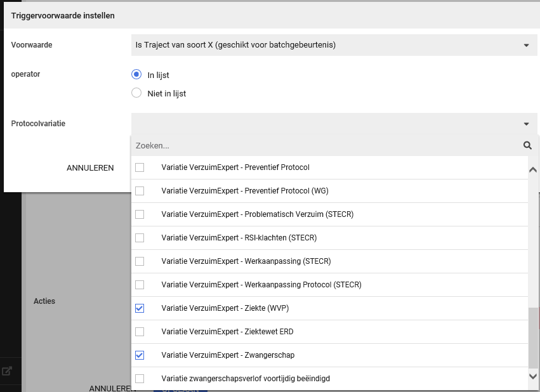This screenshot has height=392, width=540.
Task: Select the 'In lijst' radio option
Action: [136, 75]
